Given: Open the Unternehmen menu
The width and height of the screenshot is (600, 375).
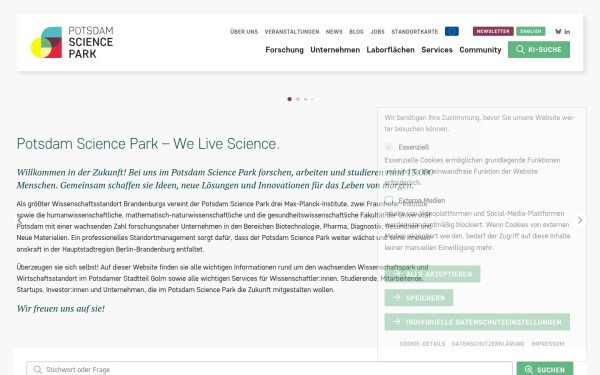Looking at the screenshot, I should (335, 50).
